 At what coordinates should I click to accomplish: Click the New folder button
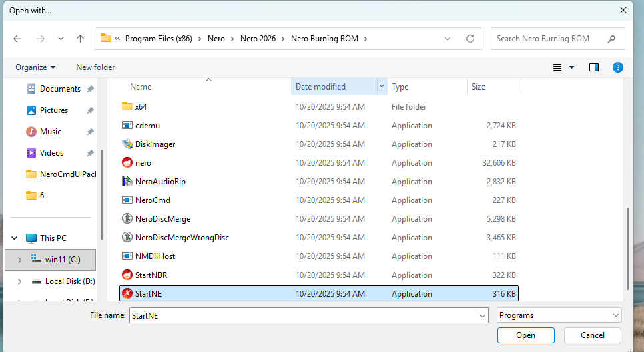[x=95, y=67]
